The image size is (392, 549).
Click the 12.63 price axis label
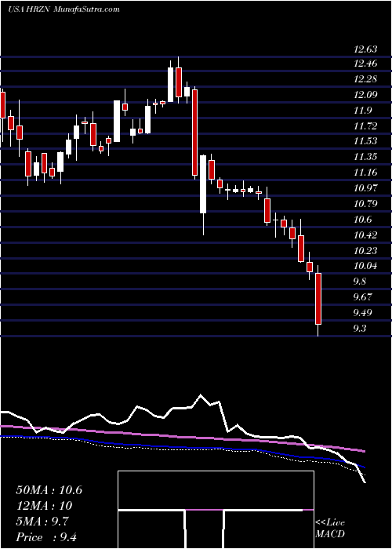[365, 49]
